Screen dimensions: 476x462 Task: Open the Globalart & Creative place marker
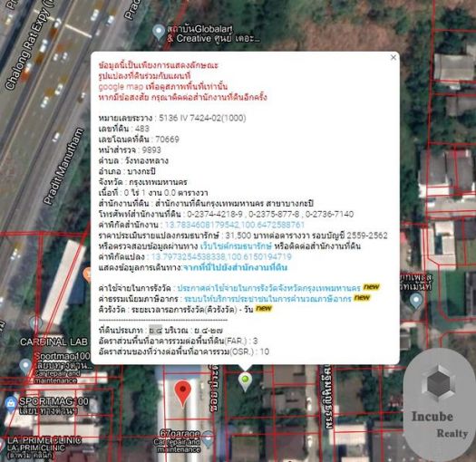pos(159,33)
